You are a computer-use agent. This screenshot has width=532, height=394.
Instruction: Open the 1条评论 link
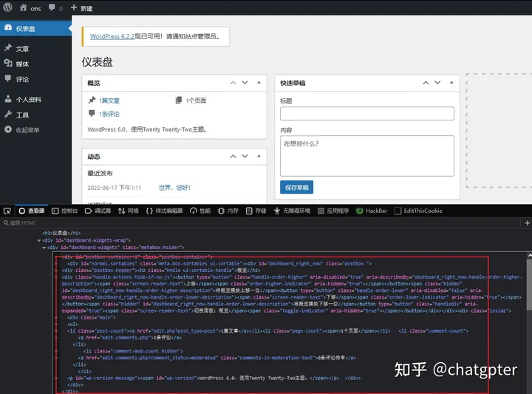(x=109, y=114)
